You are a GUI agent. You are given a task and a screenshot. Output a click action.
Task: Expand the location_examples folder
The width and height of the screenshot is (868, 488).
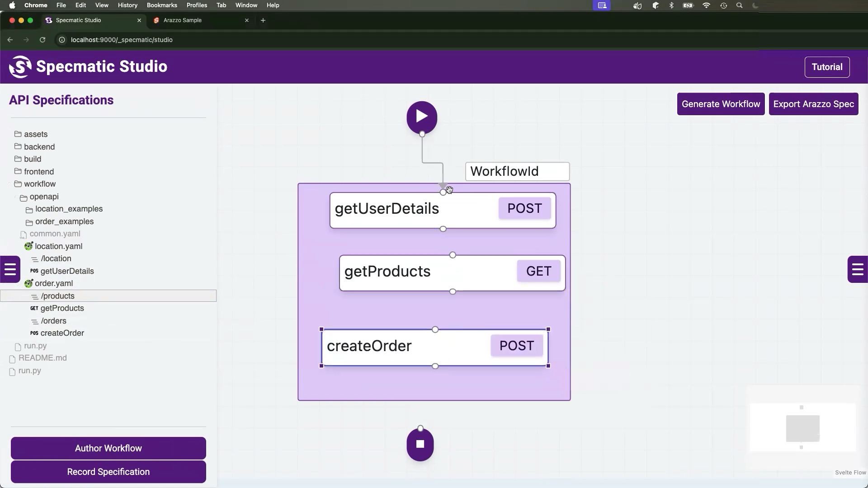69,209
